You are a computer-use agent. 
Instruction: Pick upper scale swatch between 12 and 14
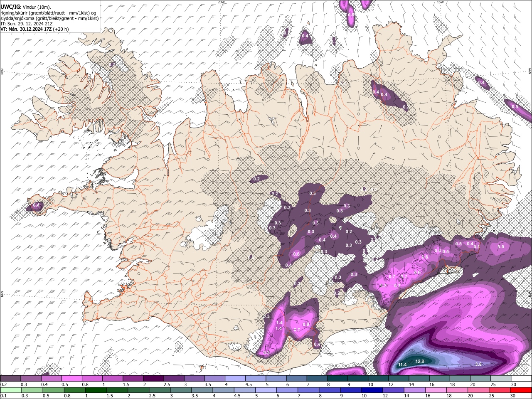click(398, 379)
